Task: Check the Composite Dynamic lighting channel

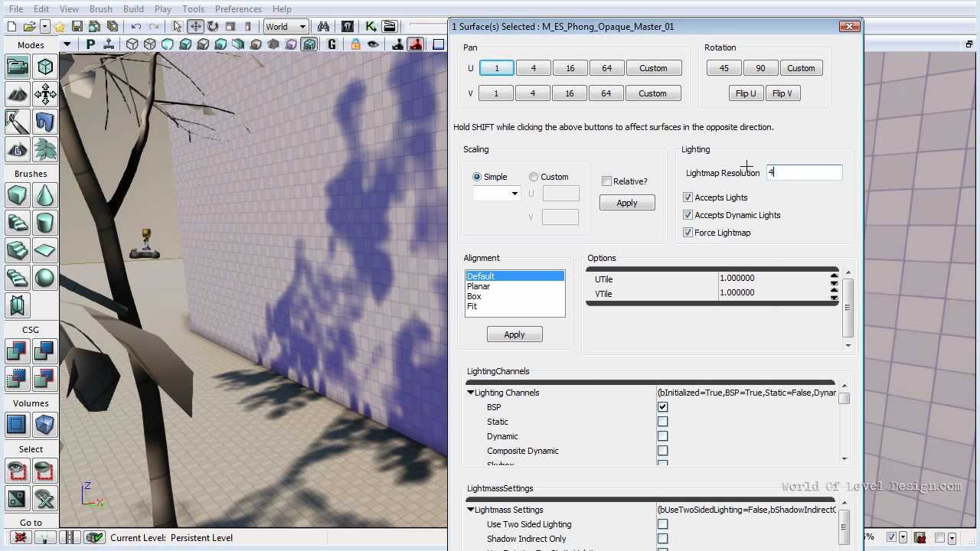Action: pyautogui.click(x=662, y=451)
